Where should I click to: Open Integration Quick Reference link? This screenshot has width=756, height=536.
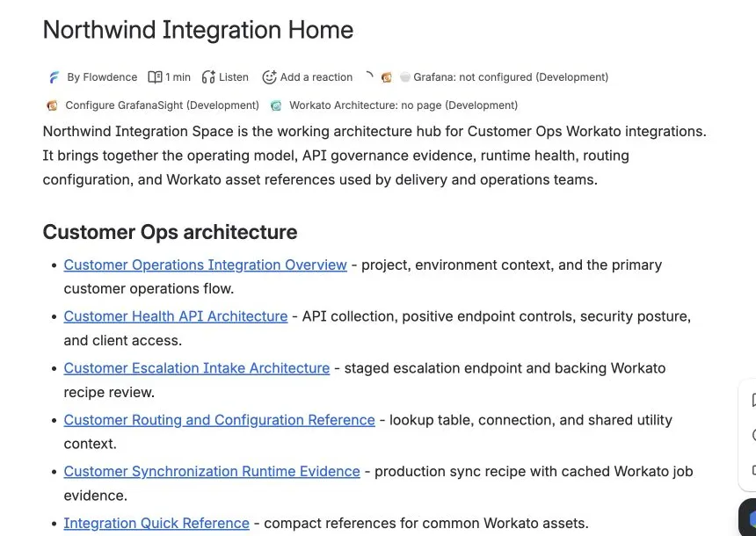point(156,523)
